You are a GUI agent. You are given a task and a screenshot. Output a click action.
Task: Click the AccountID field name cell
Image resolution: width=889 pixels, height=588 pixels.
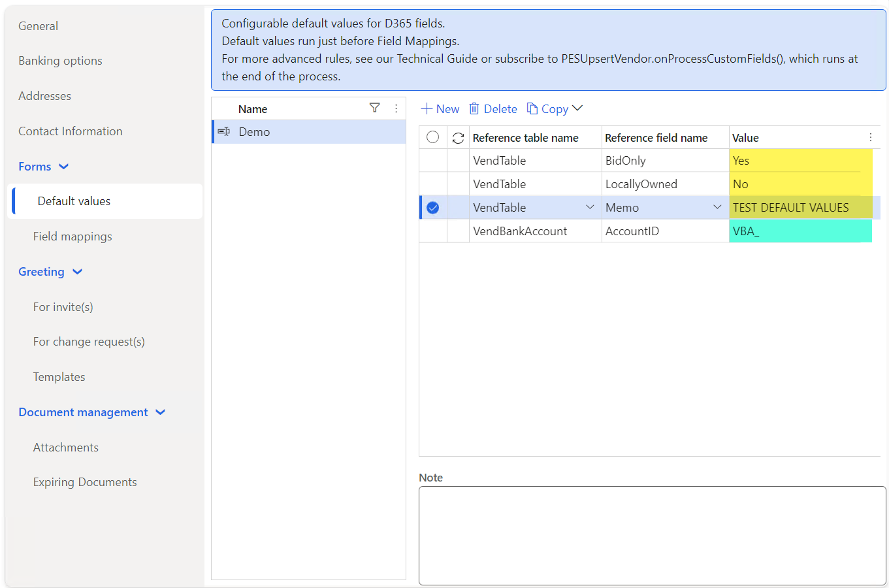point(665,231)
